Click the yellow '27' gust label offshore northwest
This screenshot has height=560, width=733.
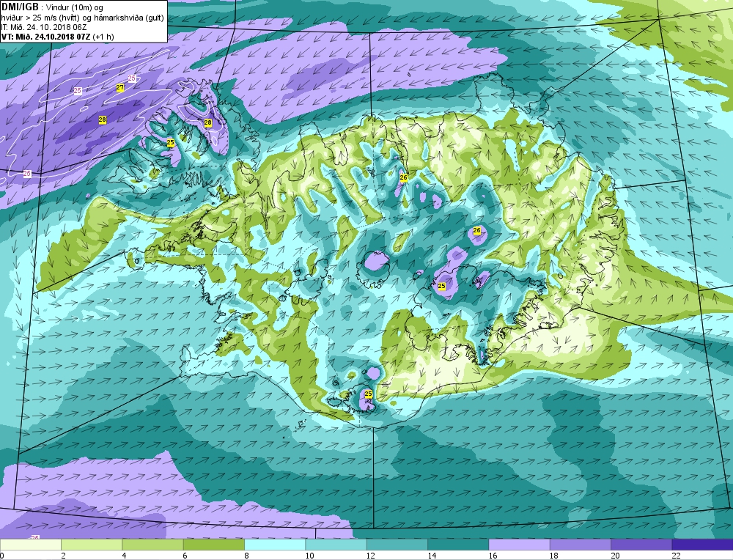pyautogui.click(x=120, y=87)
